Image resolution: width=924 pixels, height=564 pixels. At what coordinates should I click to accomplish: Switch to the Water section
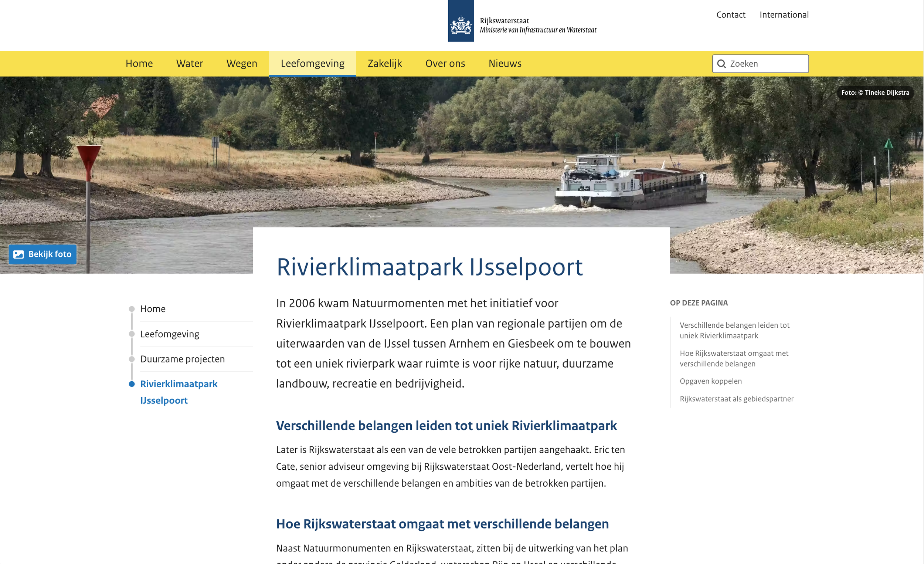click(189, 63)
